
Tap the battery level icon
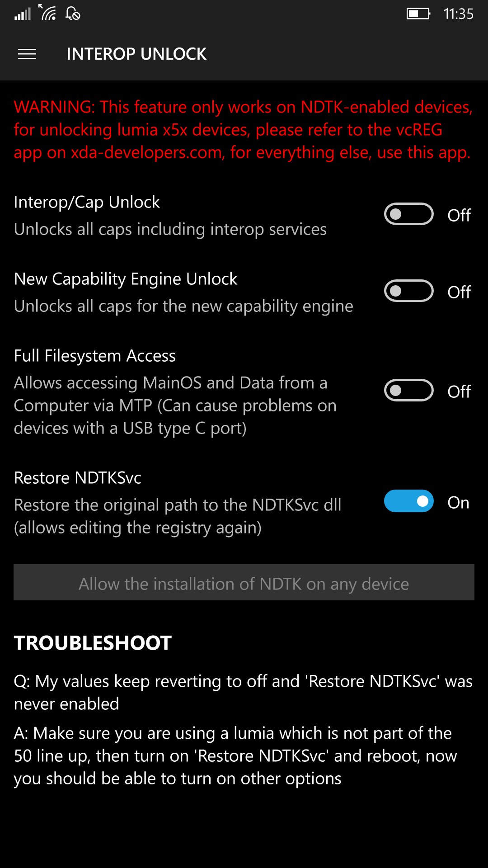pos(418,14)
